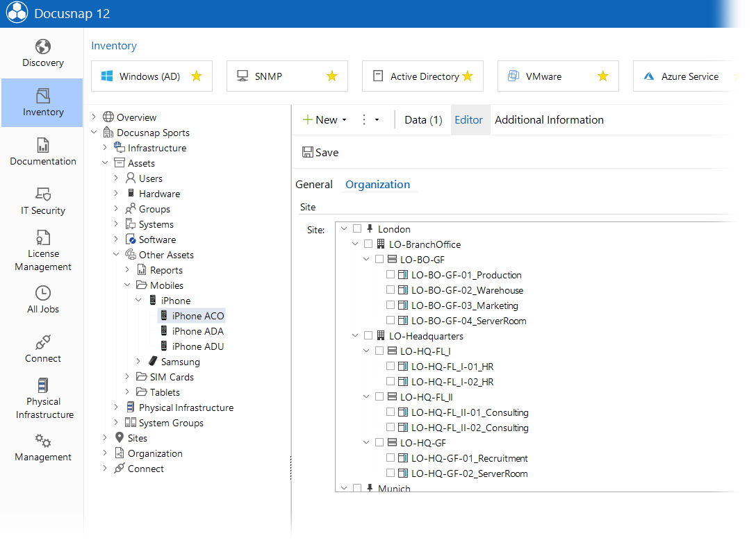The width and height of the screenshot is (756, 554).
Task: Open the New dropdown arrow
Action: pos(344,120)
